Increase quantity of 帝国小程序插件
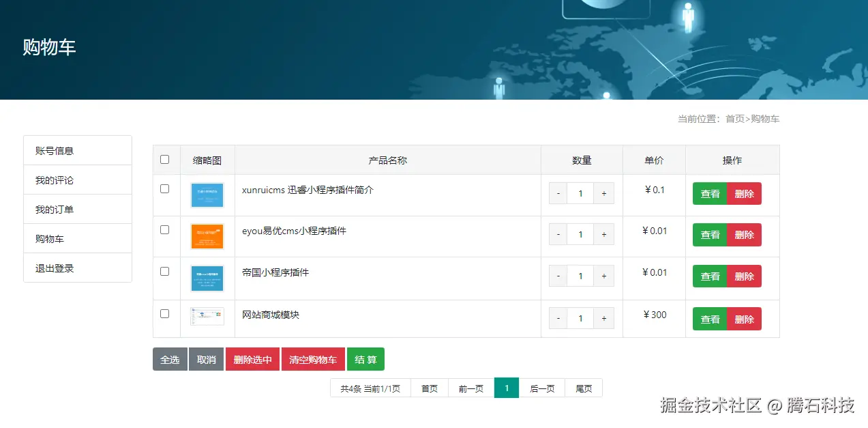 click(603, 276)
